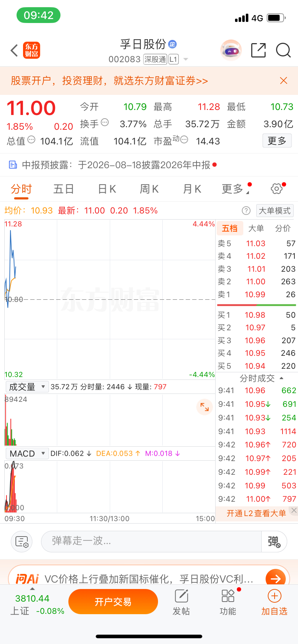This screenshot has height=644, width=298.
Task: Tap the help question mark near 大单模式
Action: [x=246, y=211]
